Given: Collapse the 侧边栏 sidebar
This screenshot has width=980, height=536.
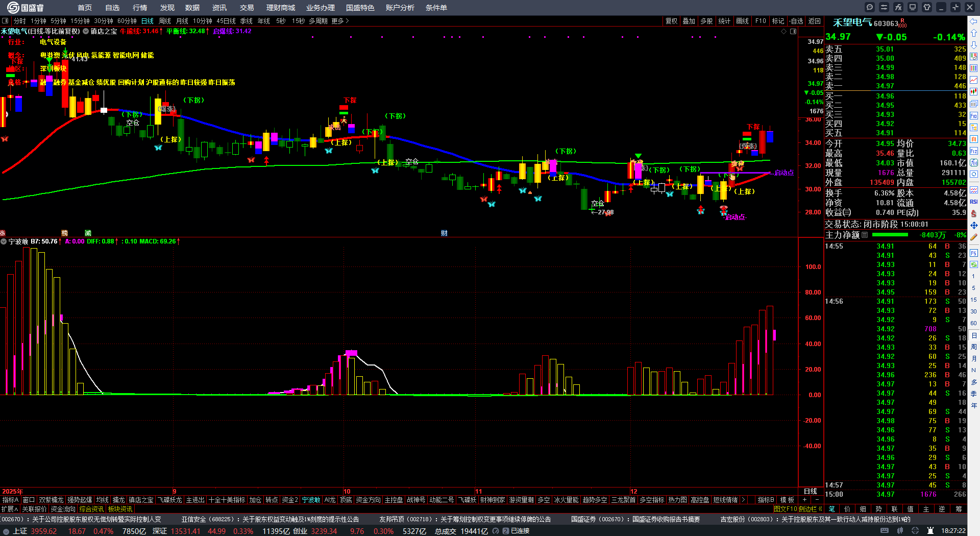Looking at the screenshot, I should point(811,509).
